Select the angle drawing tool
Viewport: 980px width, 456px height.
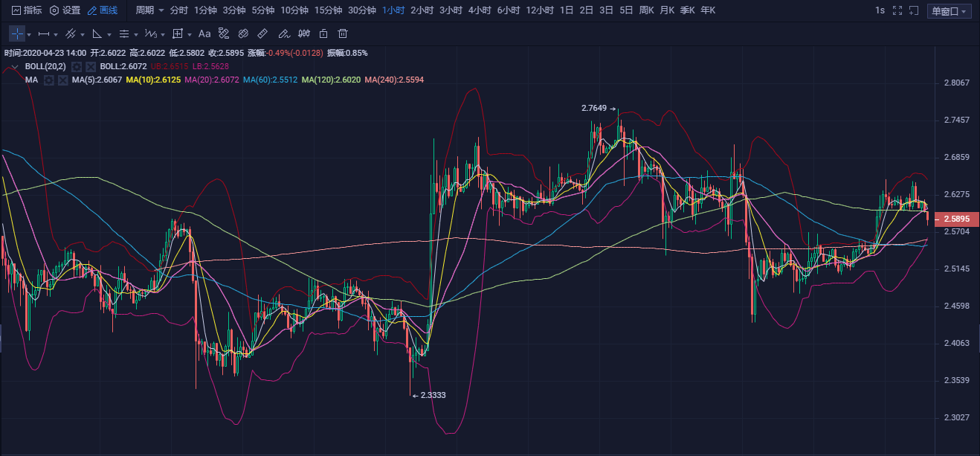[x=97, y=33]
